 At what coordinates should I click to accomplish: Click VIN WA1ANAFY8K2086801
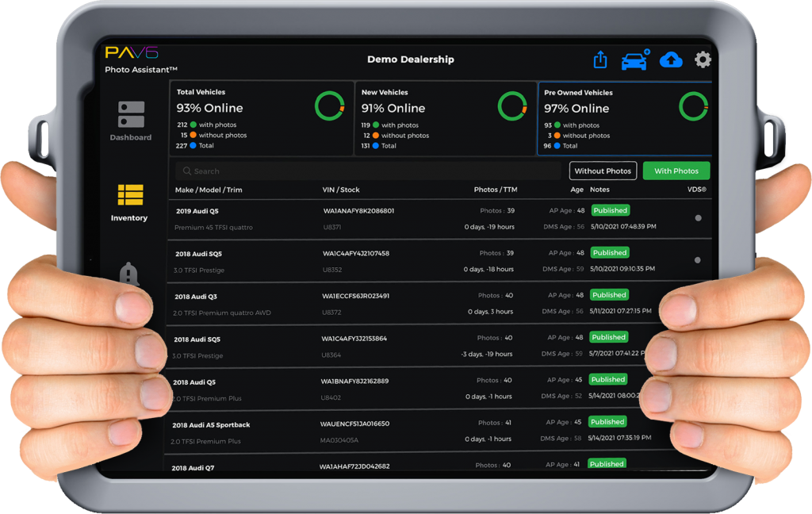[x=359, y=211]
